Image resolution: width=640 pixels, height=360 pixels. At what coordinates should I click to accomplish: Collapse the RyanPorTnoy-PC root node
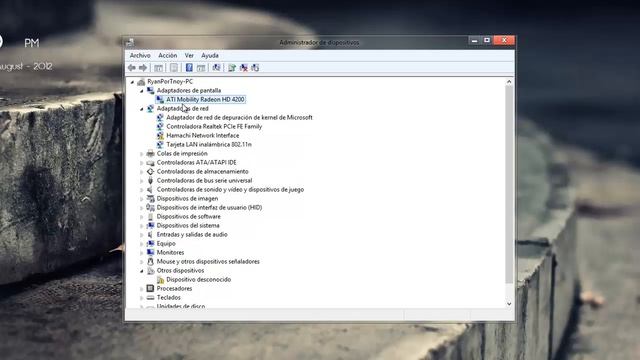(132, 82)
